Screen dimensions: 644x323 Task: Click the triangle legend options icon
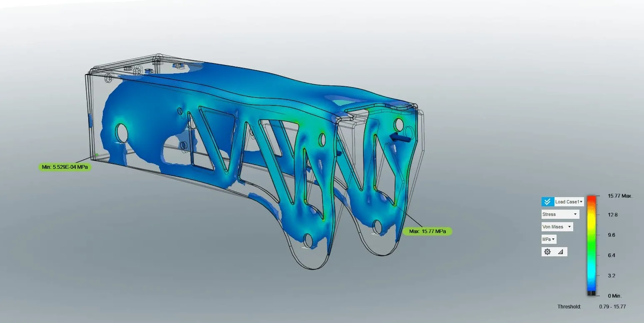point(560,252)
